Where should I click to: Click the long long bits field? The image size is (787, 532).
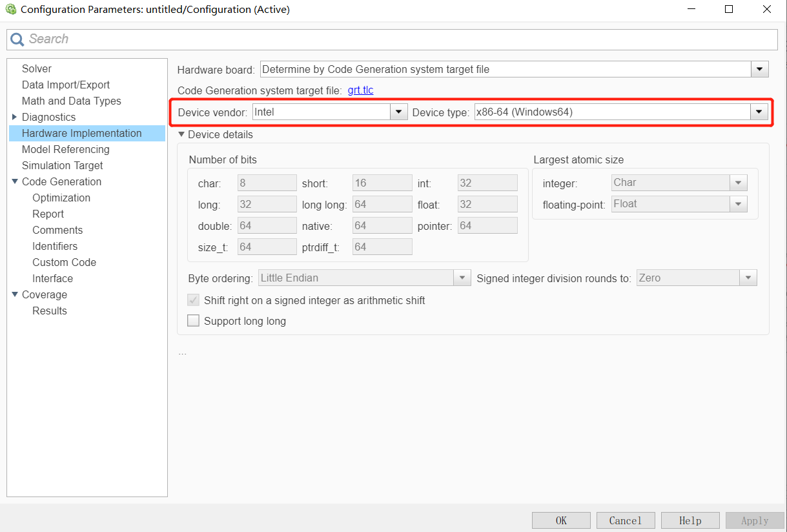[x=382, y=204]
